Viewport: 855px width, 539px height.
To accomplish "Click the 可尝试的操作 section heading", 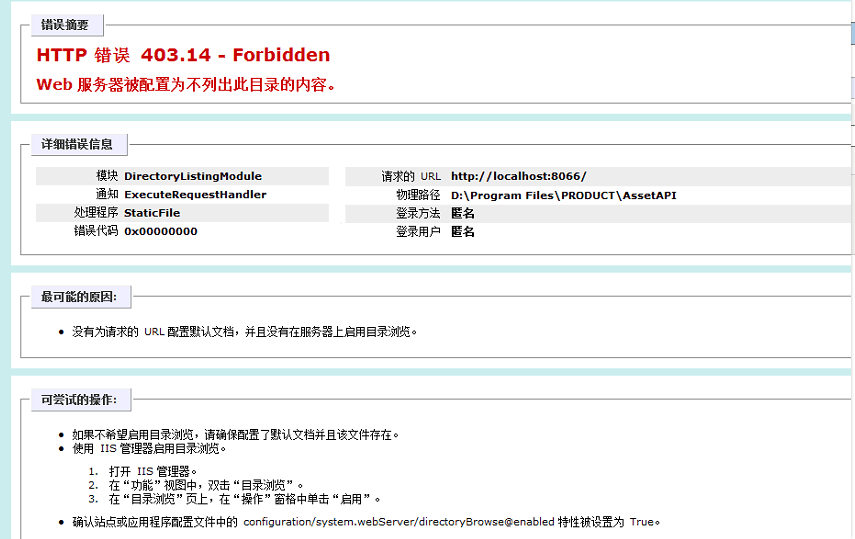I will (79, 400).
